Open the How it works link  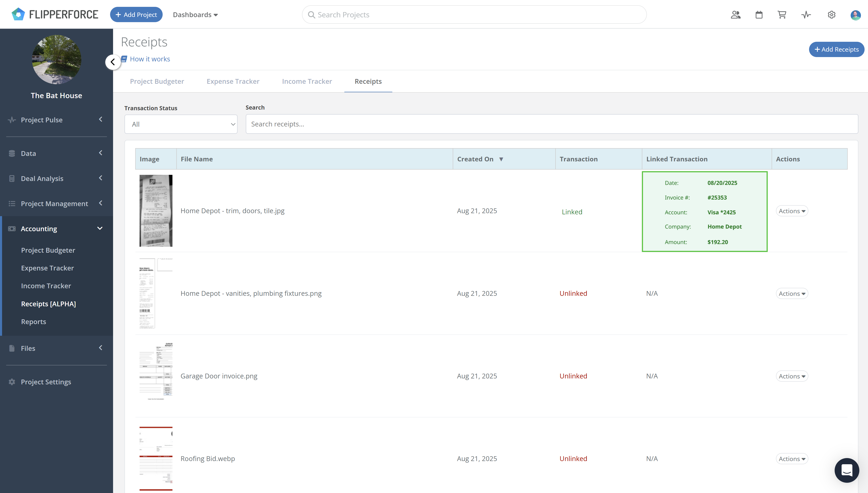[150, 59]
